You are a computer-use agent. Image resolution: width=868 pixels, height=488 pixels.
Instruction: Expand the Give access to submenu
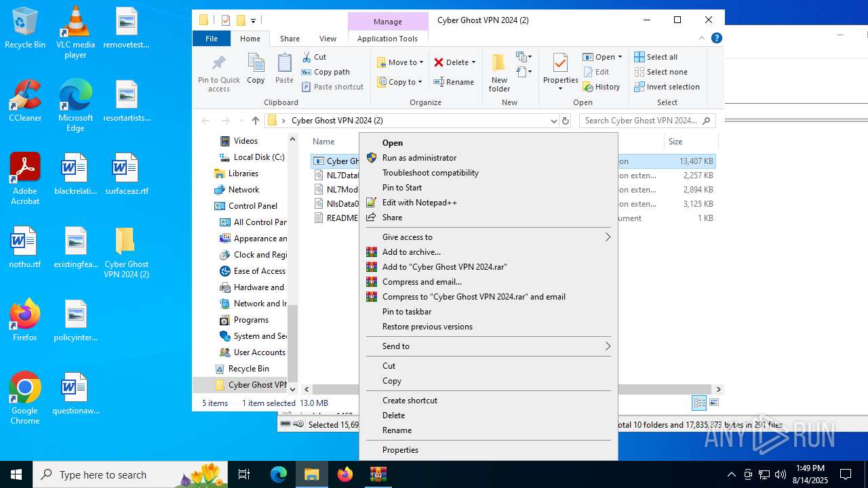click(488, 237)
